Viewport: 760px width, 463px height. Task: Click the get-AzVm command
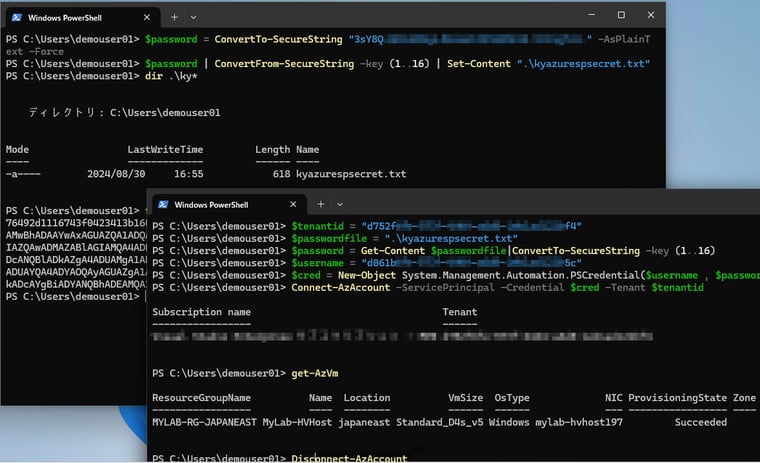(x=315, y=373)
